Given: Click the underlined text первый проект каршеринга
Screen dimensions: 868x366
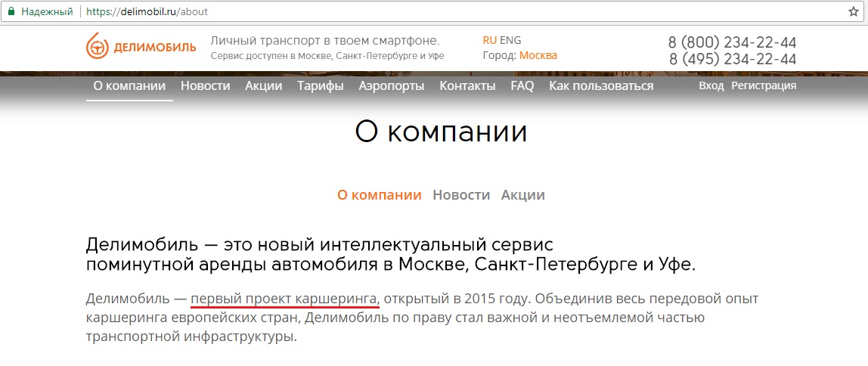Looking at the screenshot, I should tap(285, 299).
